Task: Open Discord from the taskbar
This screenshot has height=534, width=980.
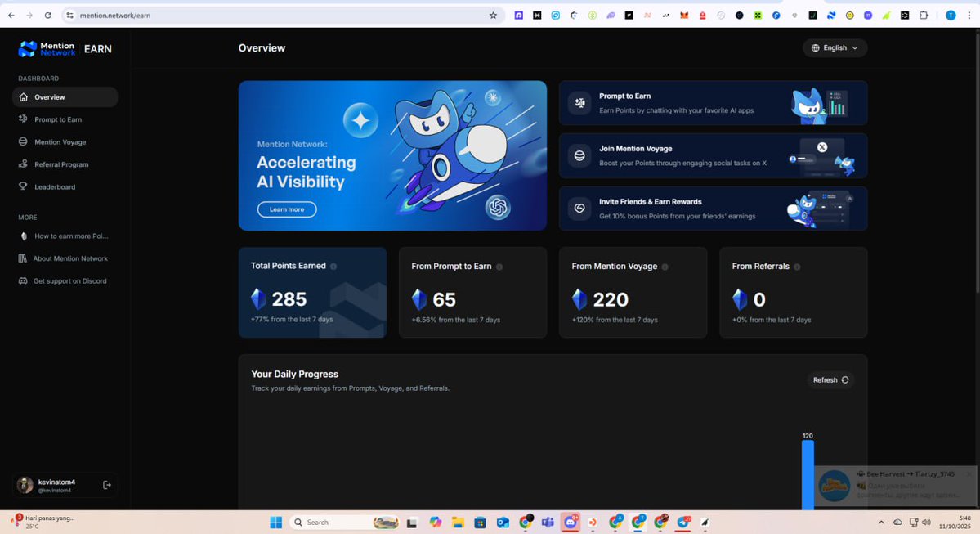Action: pyautogui.click(x=571, y=523)
